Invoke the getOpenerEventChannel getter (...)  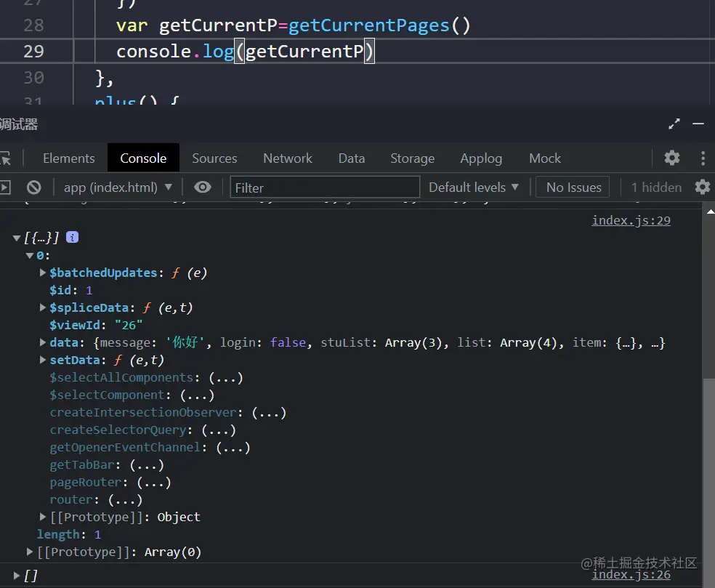(x=233, y=448)
